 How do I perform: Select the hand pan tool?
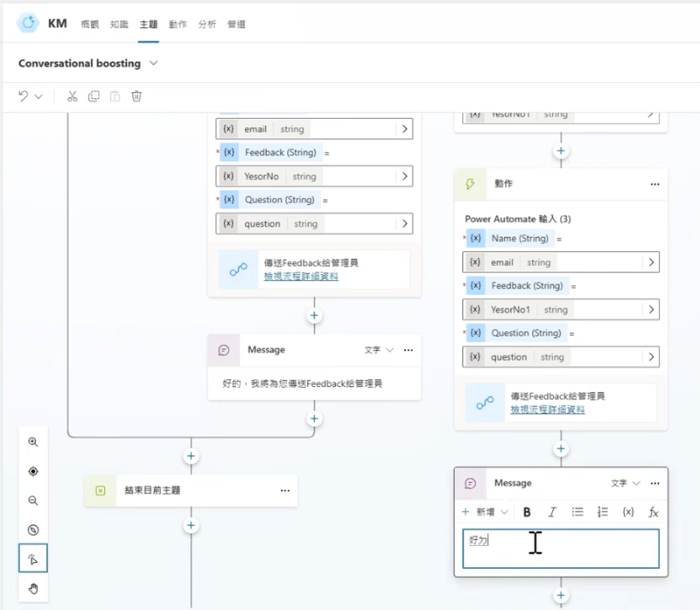pyautogui.click(x=33, y=587)
